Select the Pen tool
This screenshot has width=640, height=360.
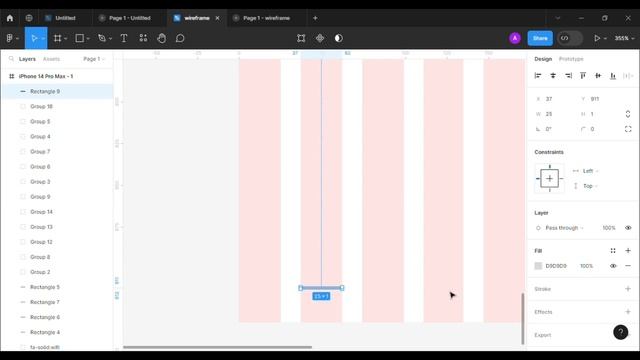click(102, 38)
